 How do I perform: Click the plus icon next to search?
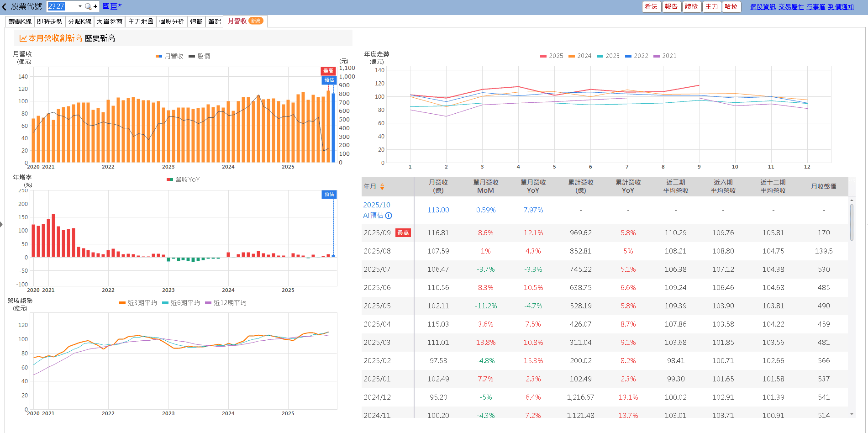[95, 6]
